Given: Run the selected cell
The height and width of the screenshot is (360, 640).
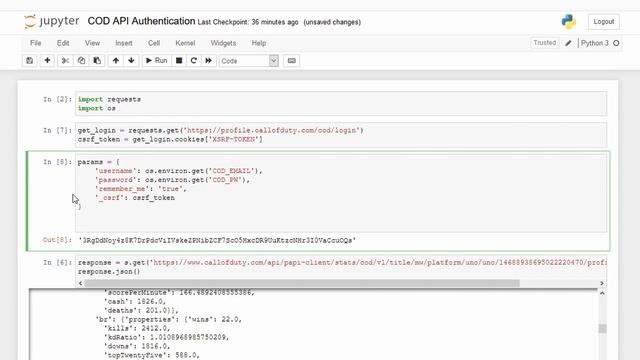Looking at the screenshot, I should pos(156,60).
